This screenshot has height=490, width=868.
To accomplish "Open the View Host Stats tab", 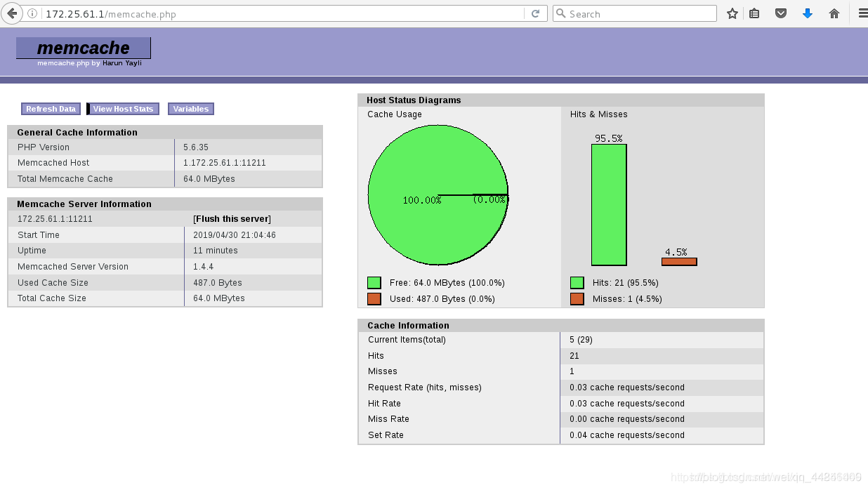I will 123,109.
